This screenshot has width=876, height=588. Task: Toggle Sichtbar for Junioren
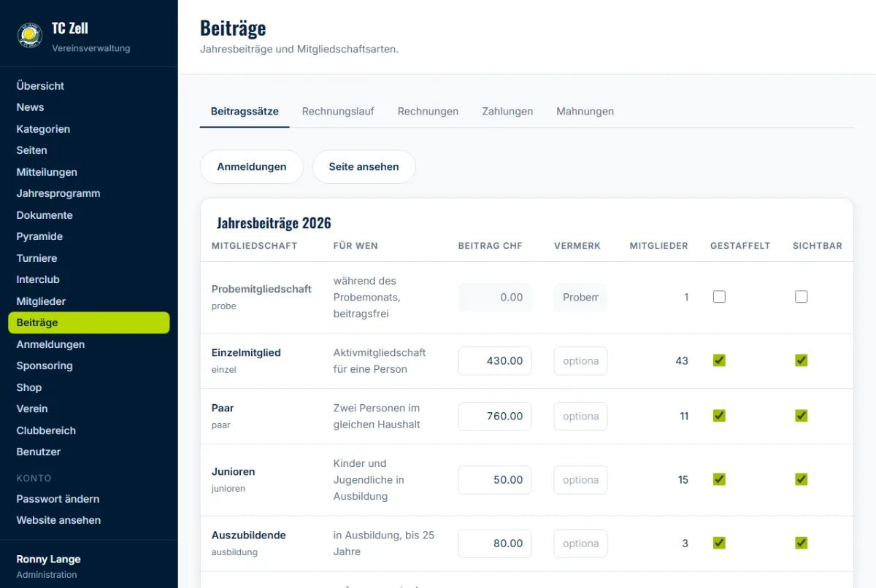pos(802,479)
